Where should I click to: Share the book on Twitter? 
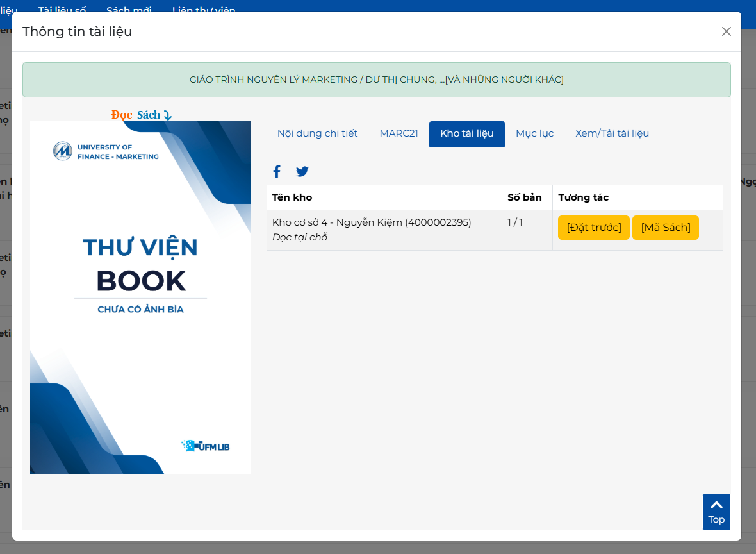302,171
